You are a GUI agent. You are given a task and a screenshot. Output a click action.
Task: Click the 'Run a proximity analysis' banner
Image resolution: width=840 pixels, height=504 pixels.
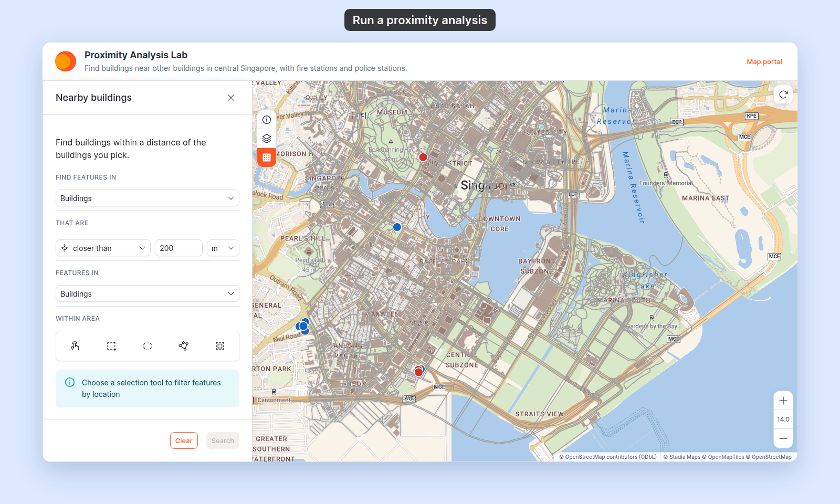click(x=420, y=20)
